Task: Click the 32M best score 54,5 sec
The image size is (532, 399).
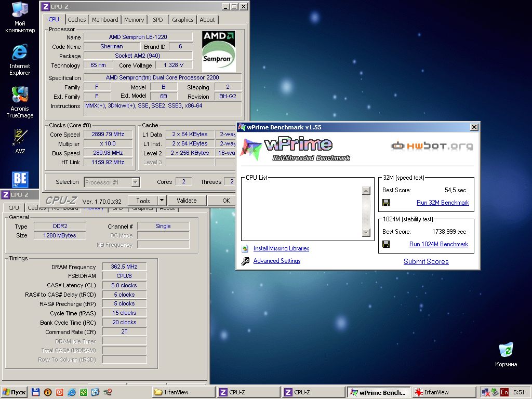Action: (x=455, y=190)
